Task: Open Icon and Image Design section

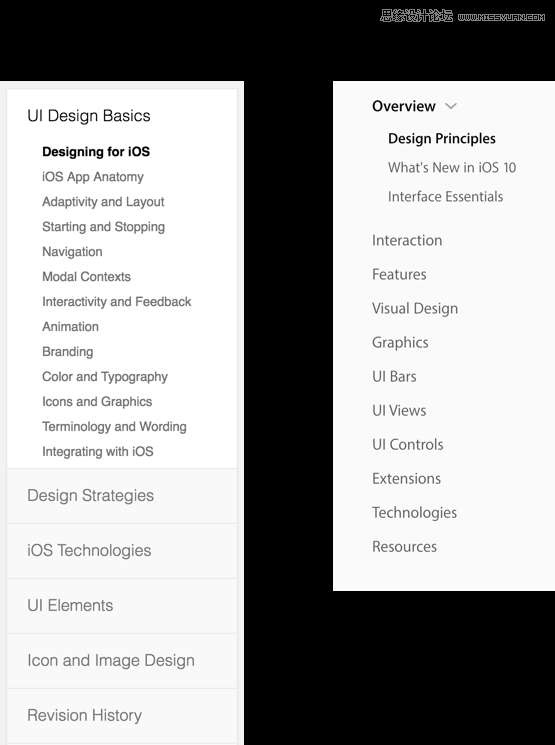Action: click(122, 661)
